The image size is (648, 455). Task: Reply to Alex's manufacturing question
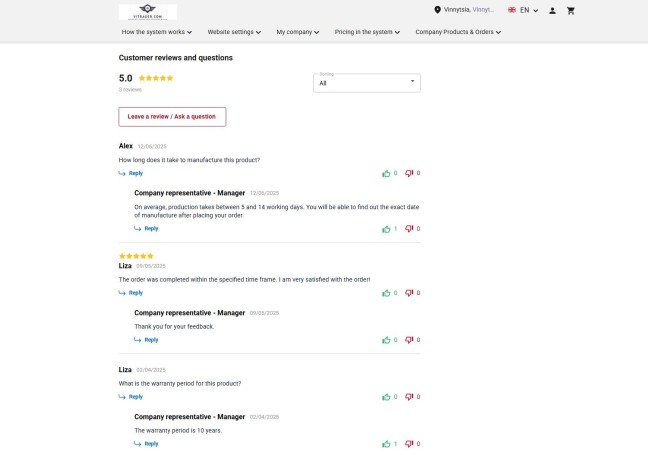(x=131, y=173)
